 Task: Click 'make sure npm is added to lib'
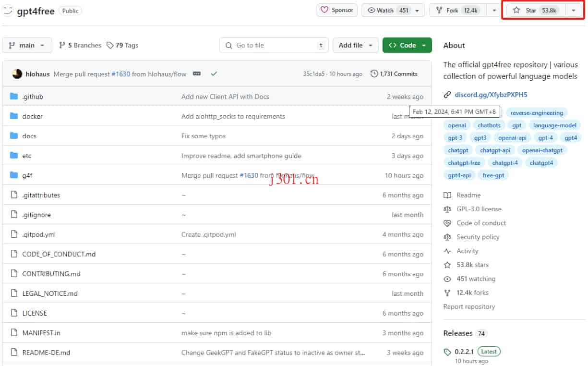pyautogui.click(x=226, y=333)
